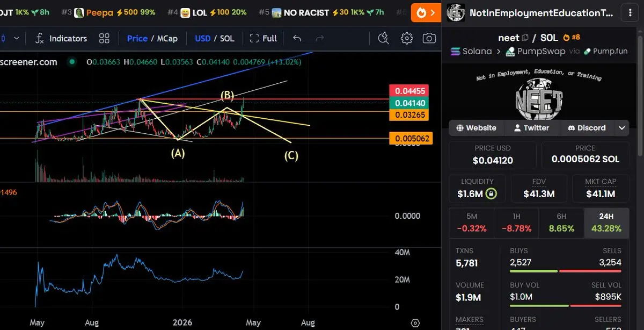644x330 pixels.
Task: Open the quick search lightning icon
Action: click(x=383, y=38)
